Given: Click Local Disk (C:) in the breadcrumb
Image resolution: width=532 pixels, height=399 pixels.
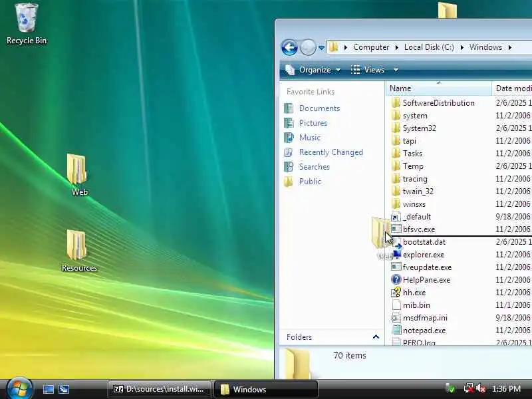Looking at the screenshot, I should [x=429, y=47].
